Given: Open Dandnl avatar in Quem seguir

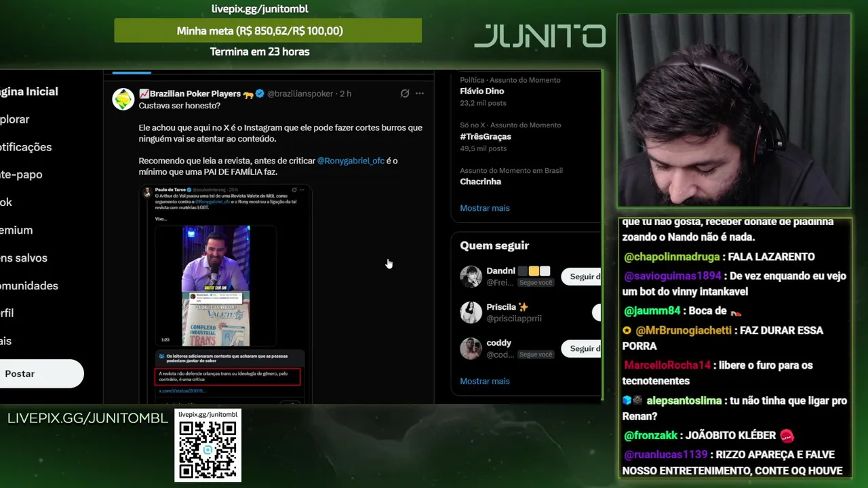Looking at the screenshot, I should point(471,277).
